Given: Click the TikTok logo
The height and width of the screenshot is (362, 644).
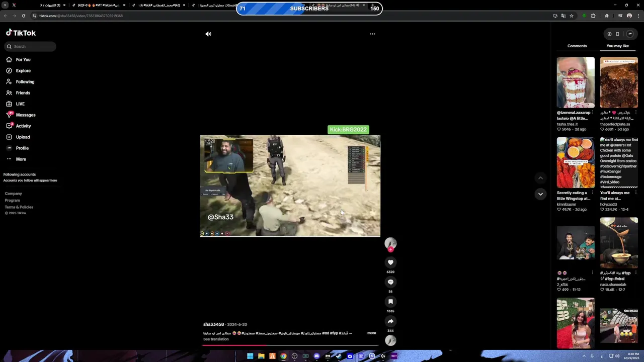Looking at the screenshot, I should (21, 33).
